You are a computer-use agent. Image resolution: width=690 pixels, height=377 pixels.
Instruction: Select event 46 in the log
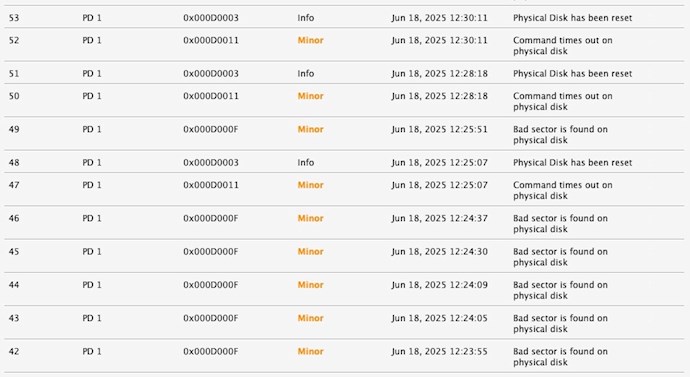345,223
